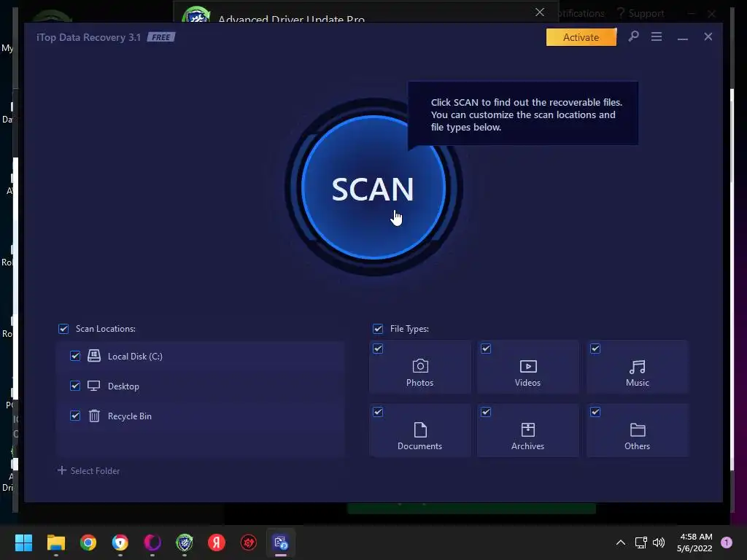The height and width of the screenshot is (560, 747).
Task: Uncheck the Archives file type checkbox
Action: pyautogui.click(x=486, y=412)
